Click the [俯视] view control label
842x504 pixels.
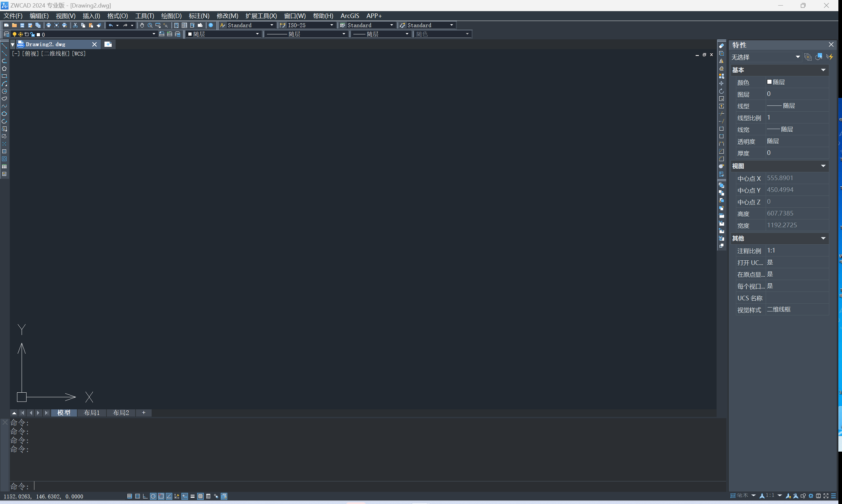(30, 54)
